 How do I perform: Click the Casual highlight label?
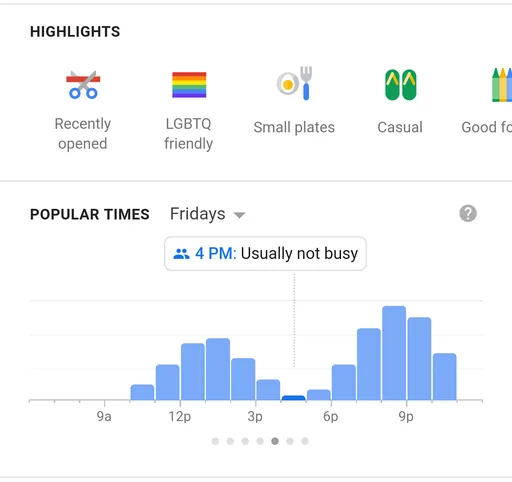pos(400,127)
